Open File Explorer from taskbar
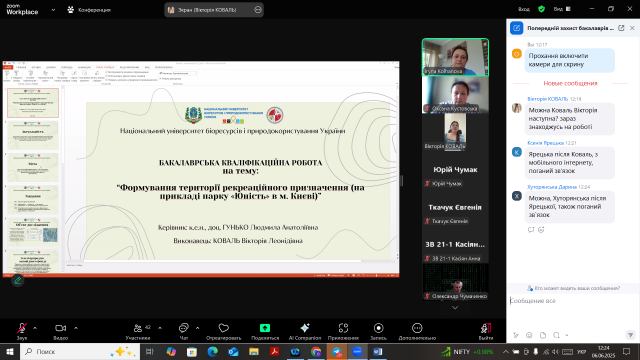The image size is (640, 360). coord(254,351)
